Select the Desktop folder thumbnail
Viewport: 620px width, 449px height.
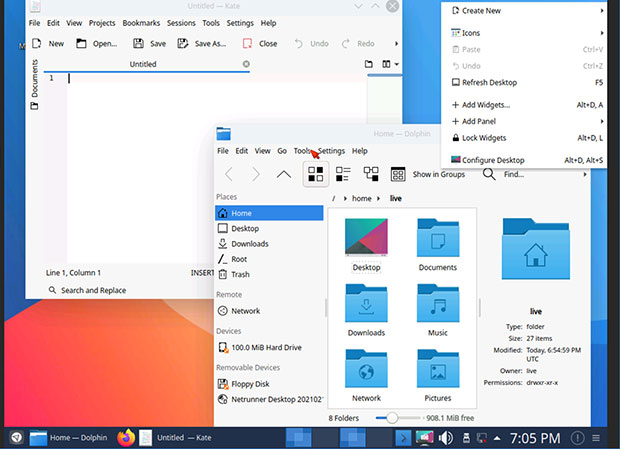(x=366, y=237)
